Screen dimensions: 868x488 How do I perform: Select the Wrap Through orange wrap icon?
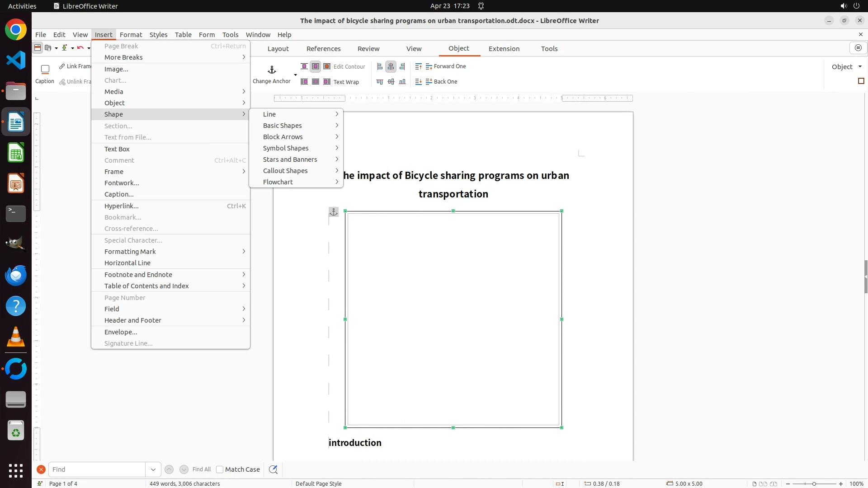coord(327,66)
